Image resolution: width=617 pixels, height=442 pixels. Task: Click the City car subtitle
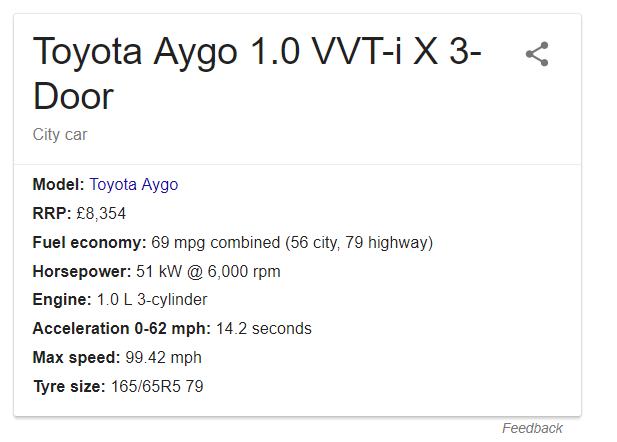coord(59,134)
